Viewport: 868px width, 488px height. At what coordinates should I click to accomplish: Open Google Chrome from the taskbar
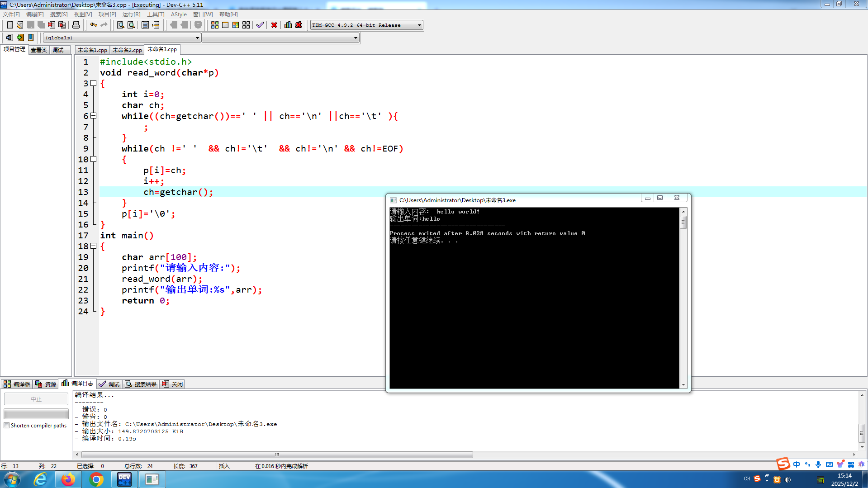pos(96,479)
